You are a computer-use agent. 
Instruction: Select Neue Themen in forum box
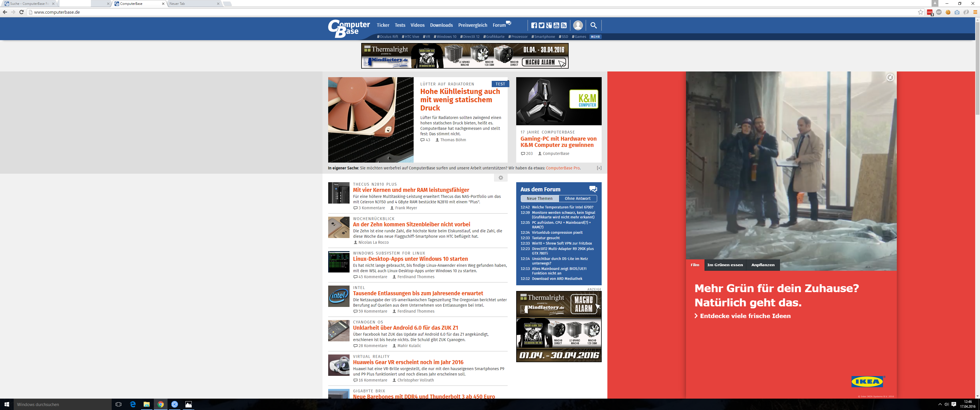[x=540, y=198]
